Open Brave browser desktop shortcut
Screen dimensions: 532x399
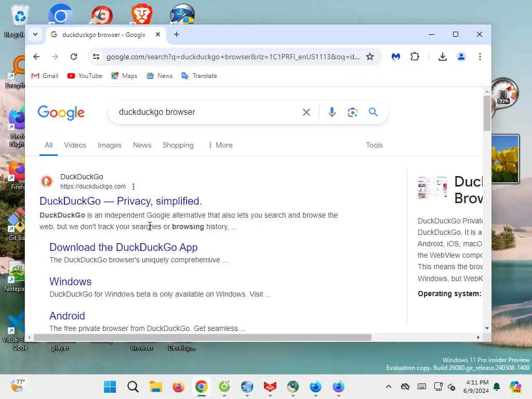pos(142,14)
